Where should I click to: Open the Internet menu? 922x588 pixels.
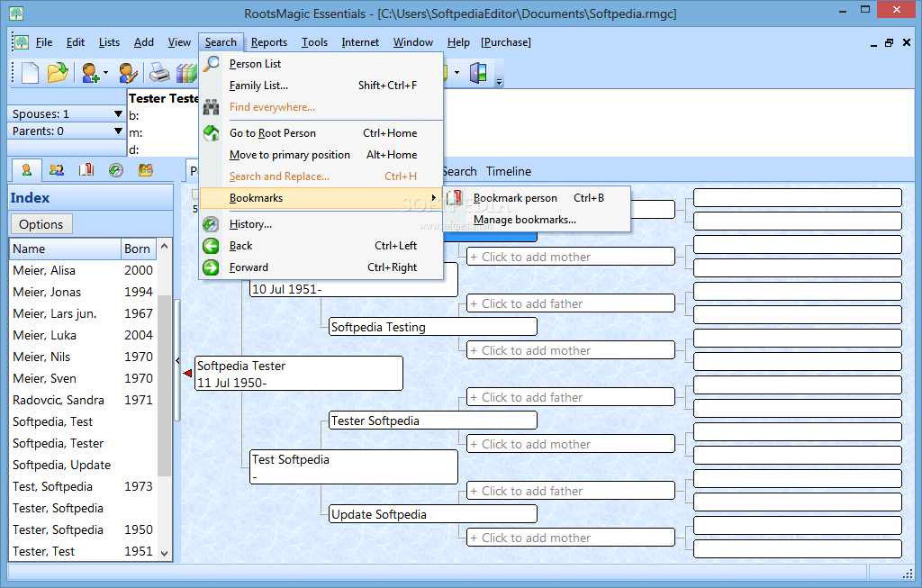360,42
